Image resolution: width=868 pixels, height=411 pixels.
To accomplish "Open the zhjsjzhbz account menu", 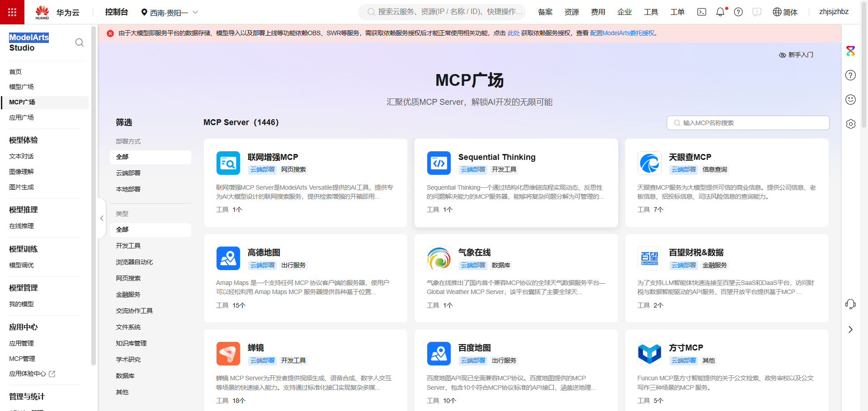I will (x=834, y=12).
